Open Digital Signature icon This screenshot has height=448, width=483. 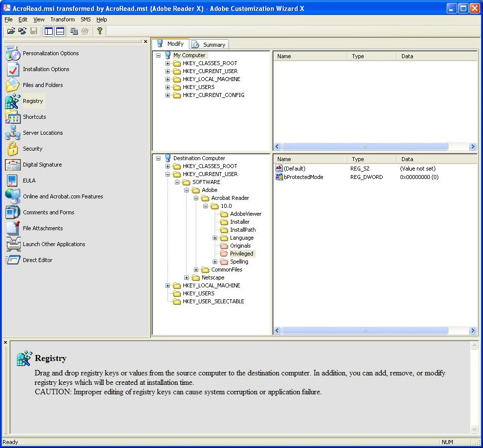click(x=12, y=165)
